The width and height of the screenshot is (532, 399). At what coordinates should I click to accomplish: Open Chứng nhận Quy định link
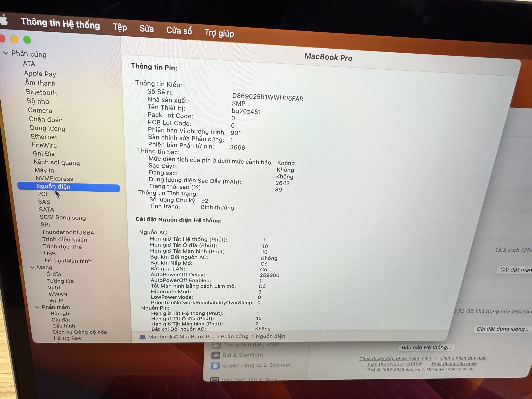pos(463,358)
